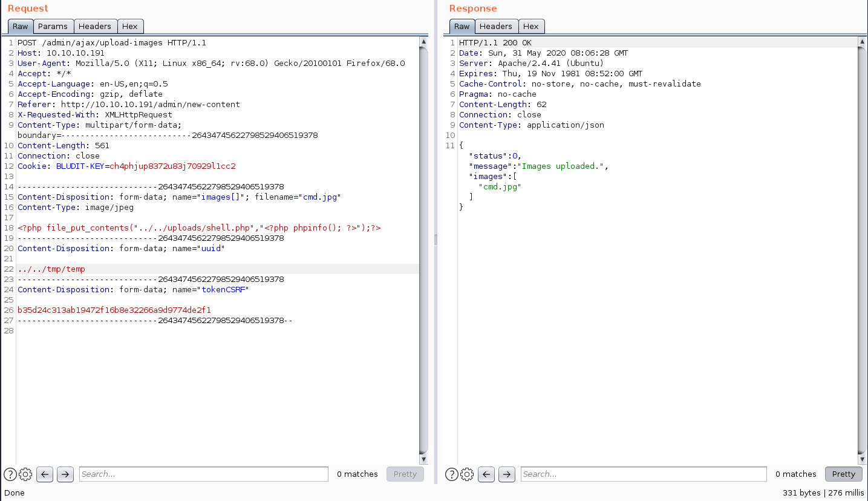
Task: Click the name="tokenCSRF" disposition line
Action: click(134, 290)
